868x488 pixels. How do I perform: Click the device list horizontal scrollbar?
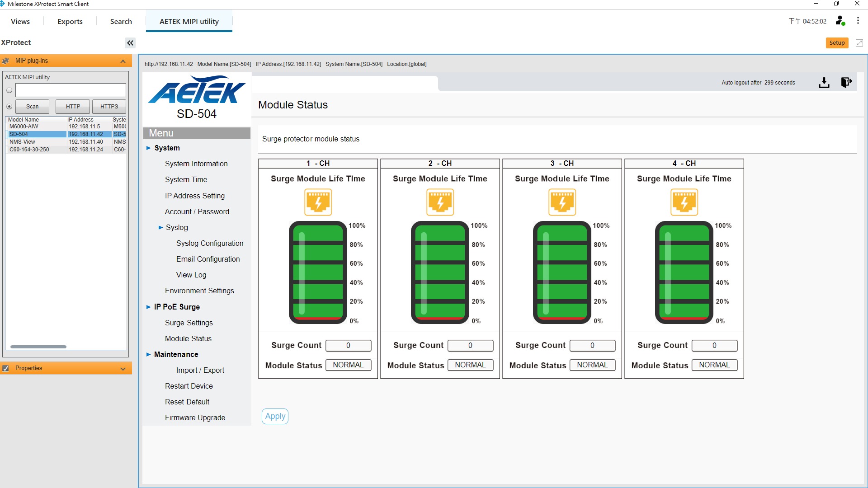pos(38,347)
